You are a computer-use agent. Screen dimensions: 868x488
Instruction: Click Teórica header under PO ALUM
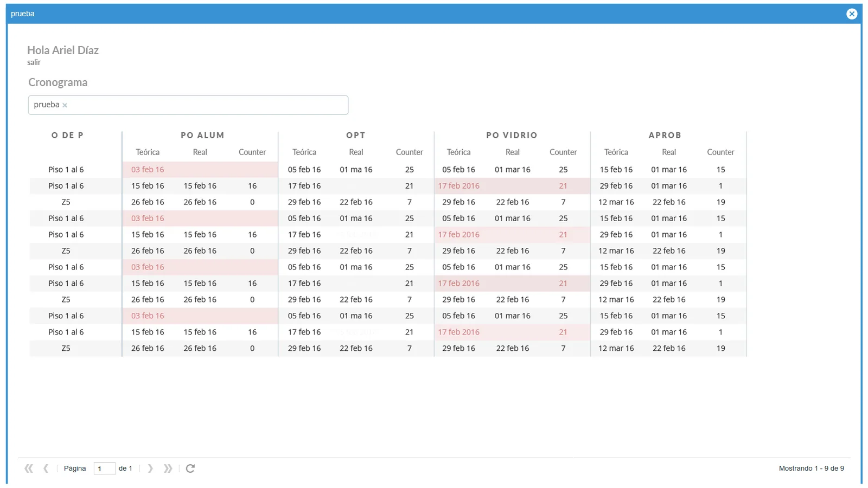[x=148, y=152]
